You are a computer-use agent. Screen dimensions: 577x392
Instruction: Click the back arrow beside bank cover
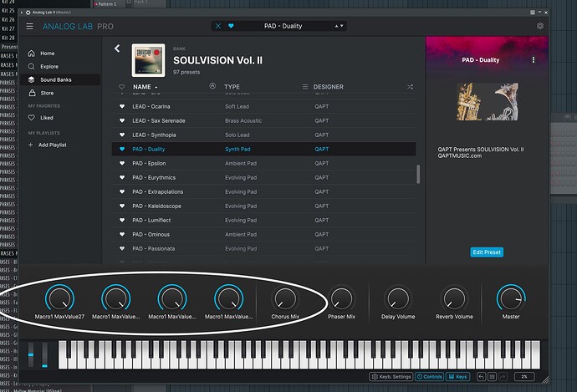117,48
